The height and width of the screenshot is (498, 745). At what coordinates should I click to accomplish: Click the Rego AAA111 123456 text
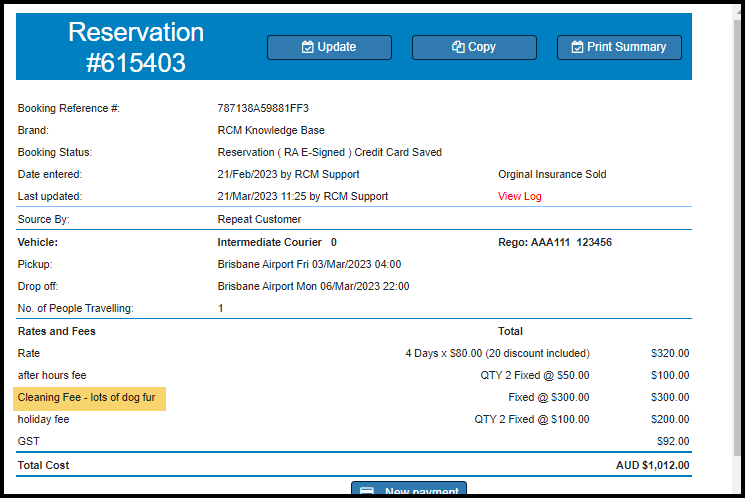coord(554,242)
